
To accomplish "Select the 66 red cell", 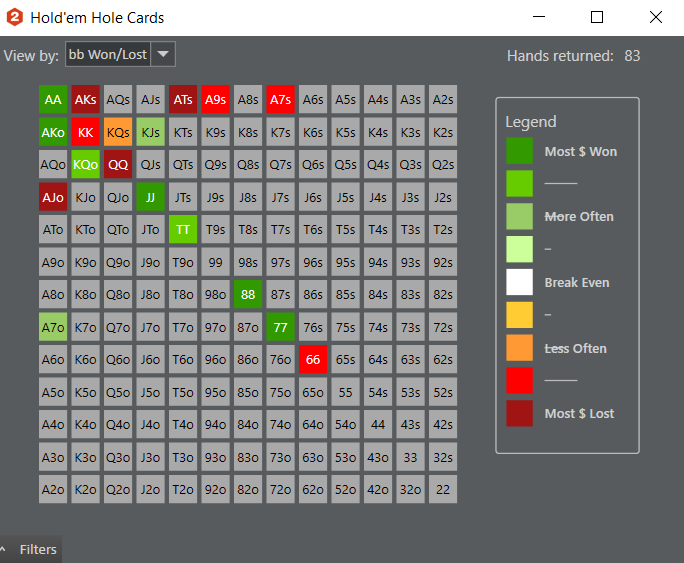I will tap(313, 359).
